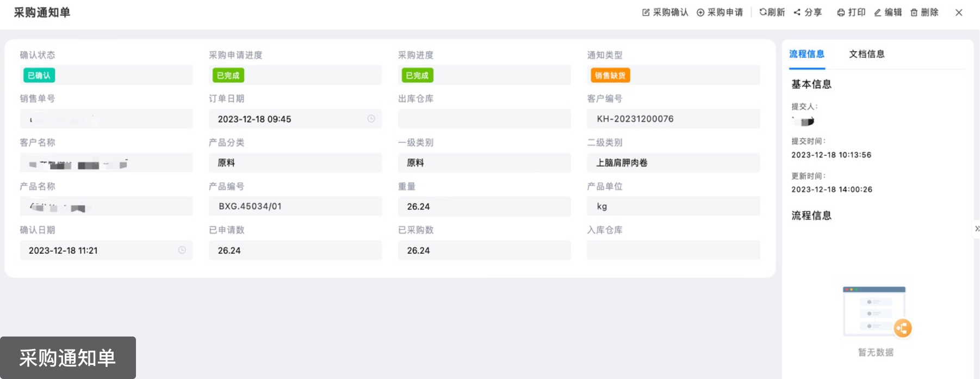Click the 已完成 tag under 采购进度

coord(417,76)
